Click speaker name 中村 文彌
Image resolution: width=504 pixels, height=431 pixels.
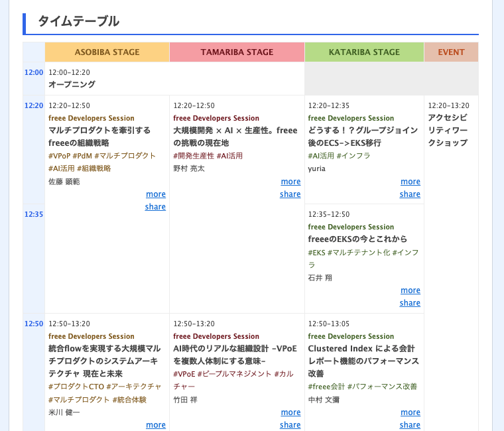click(324, 400)
